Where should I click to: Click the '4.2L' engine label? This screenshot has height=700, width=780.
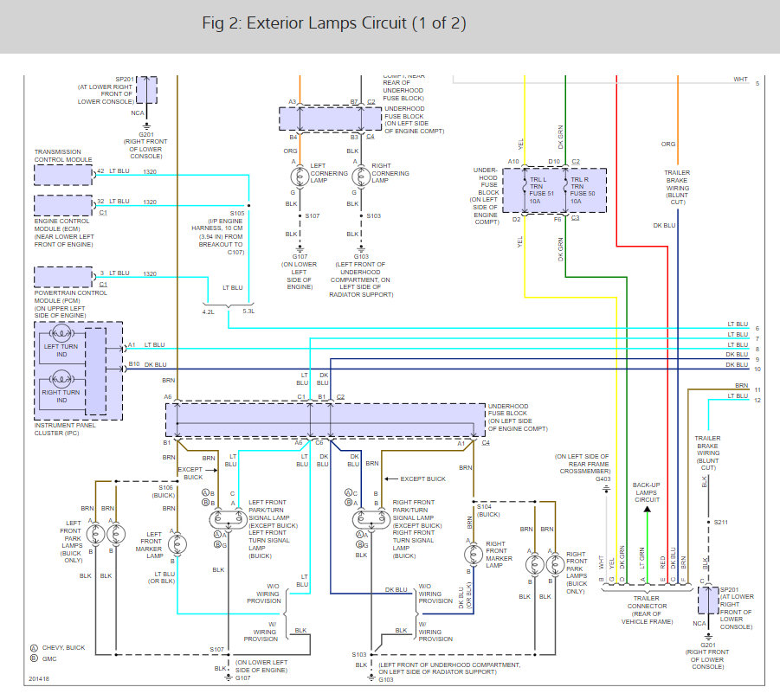coord(209,311)
